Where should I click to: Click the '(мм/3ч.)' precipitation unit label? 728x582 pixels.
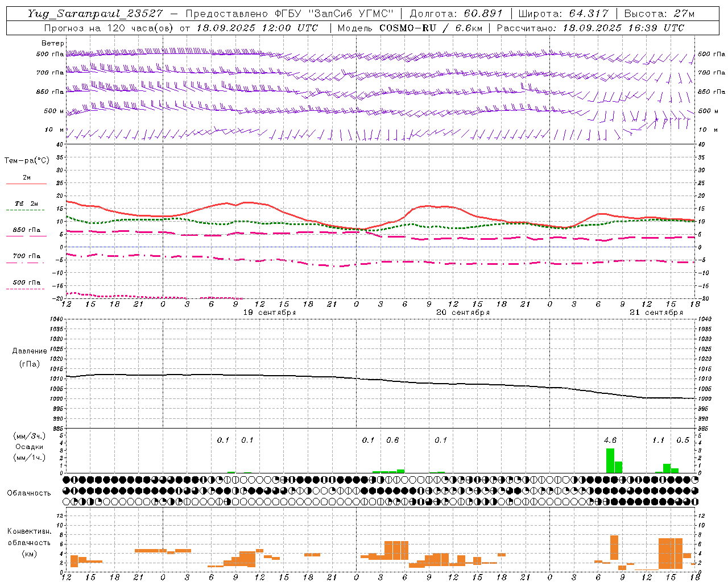(30, 436)
